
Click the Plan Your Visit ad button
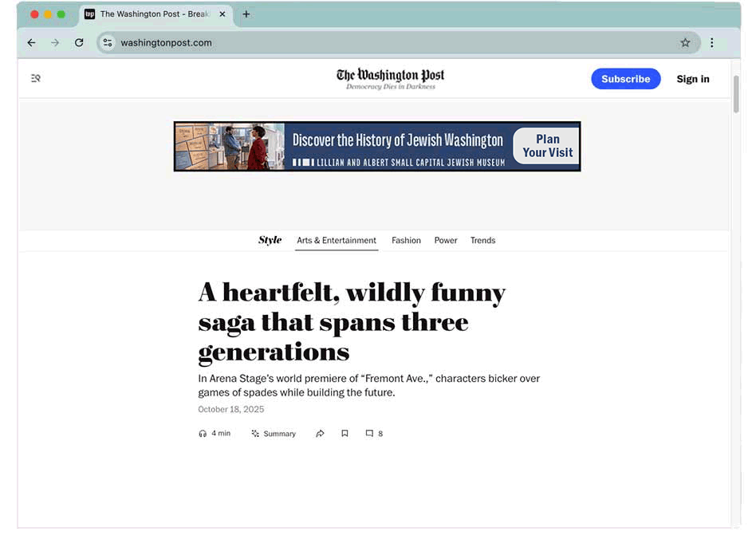pyautogui.click(x=547, y=146)
